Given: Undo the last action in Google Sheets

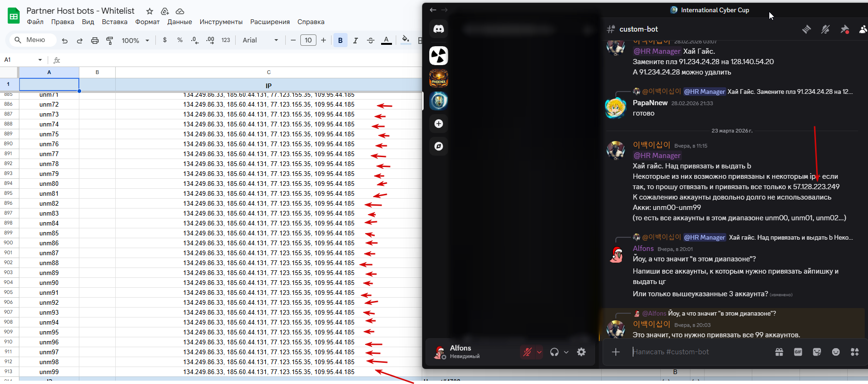Looking at the screenshot, I should tap(65, 41).
